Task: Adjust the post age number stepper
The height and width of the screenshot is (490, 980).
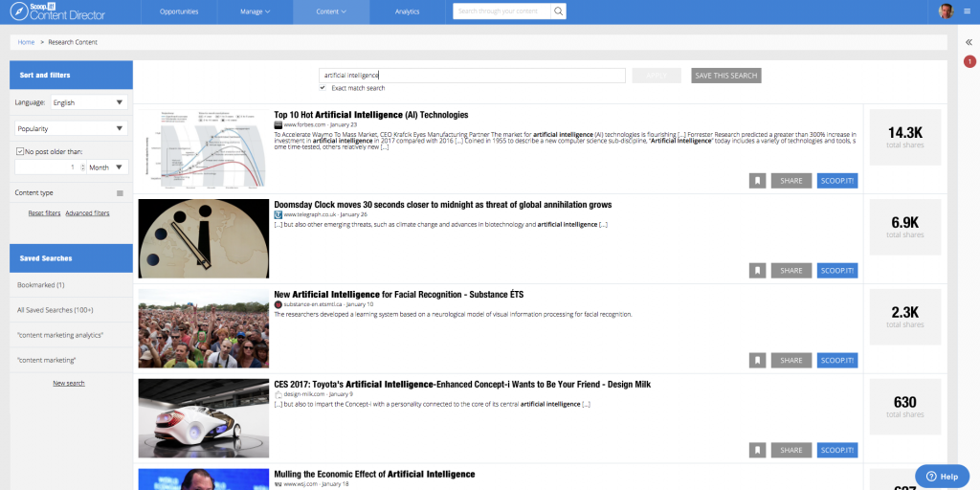Action: pos(82,167)
